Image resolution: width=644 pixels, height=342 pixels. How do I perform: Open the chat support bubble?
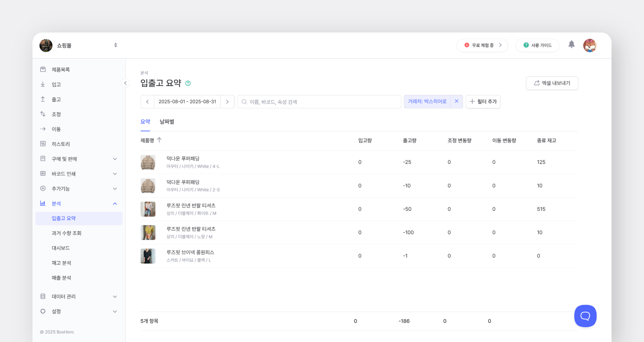point(585,316)
